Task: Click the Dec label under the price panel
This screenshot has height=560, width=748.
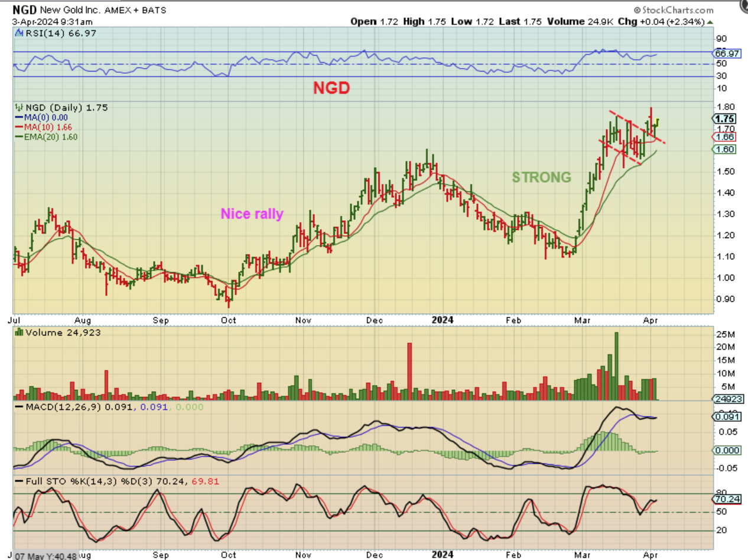Action: [376, 320]
